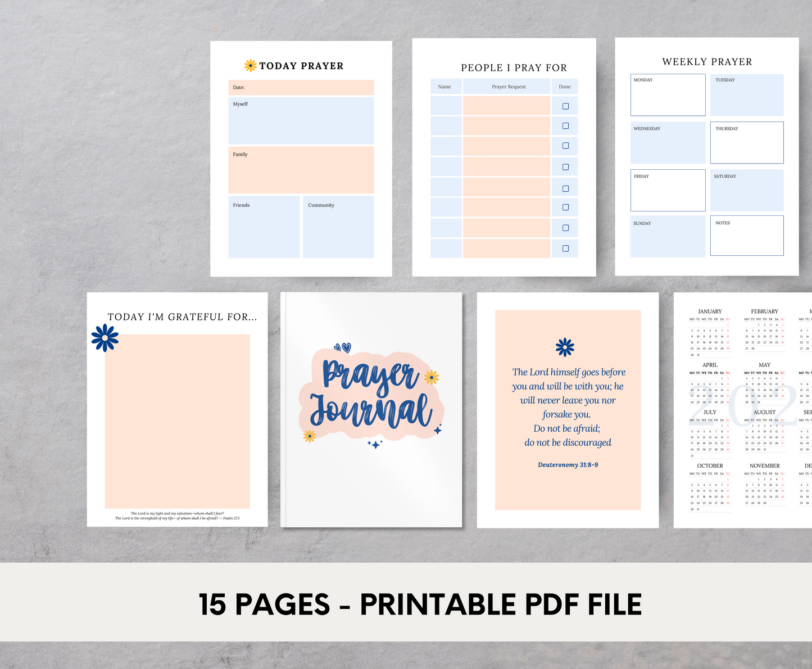This screenshot has width=812, height=669.
Task: Click the Psalm 27:1 verse footer
Action: [x=178, y=516]
